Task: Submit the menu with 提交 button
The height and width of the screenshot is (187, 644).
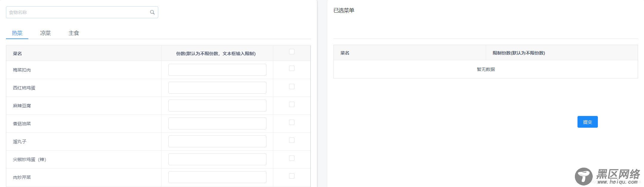Action: click(x=587, y=122)
